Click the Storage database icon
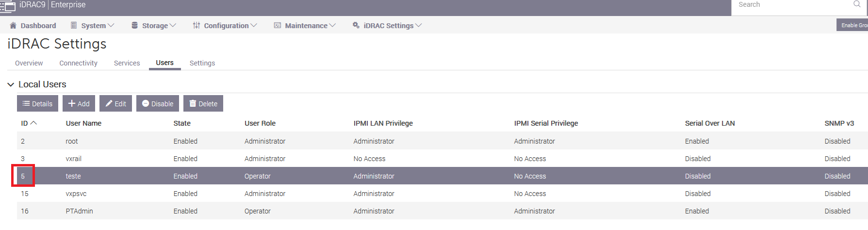868x230 pixels. [x=134, y=26]
